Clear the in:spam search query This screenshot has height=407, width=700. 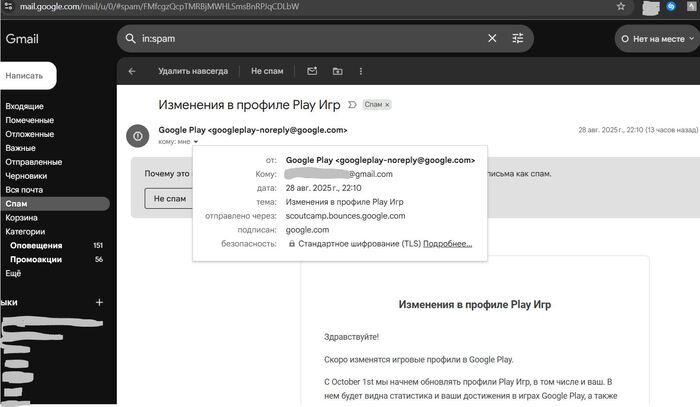click(x=492, y=38)
